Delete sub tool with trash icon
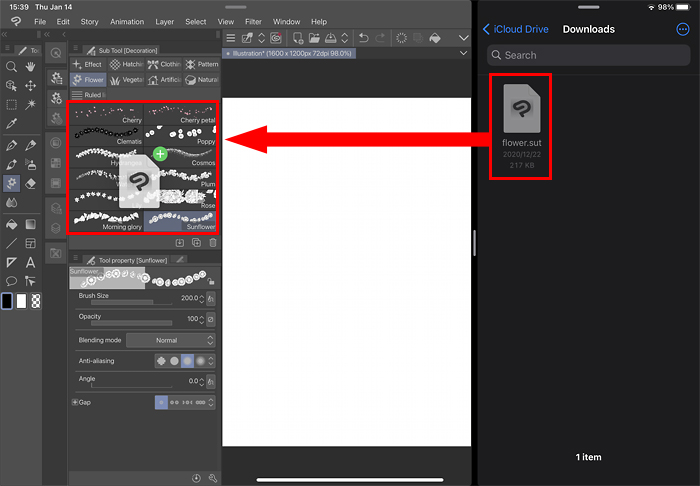 (x=213, y=242)
